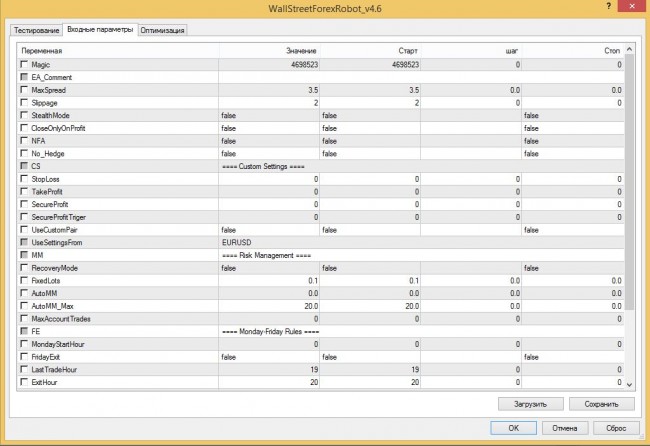650x446 pixels.
Task: Close the WallStreetForexRobot dialog
Action: pyautogui.click(x=632, y=6)
